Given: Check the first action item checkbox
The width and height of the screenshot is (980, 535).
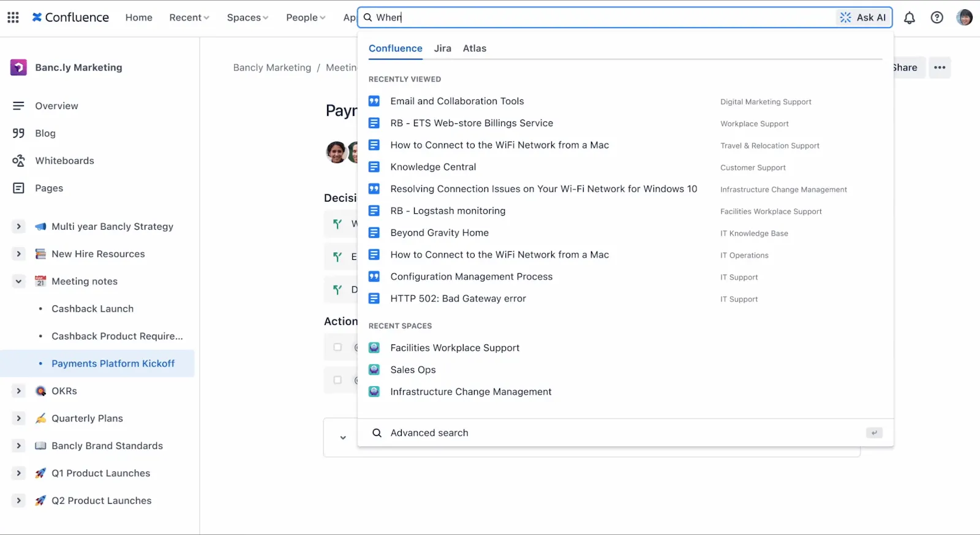Looking at the screenshot, I should pyautogui.click(x=337, y=347).
